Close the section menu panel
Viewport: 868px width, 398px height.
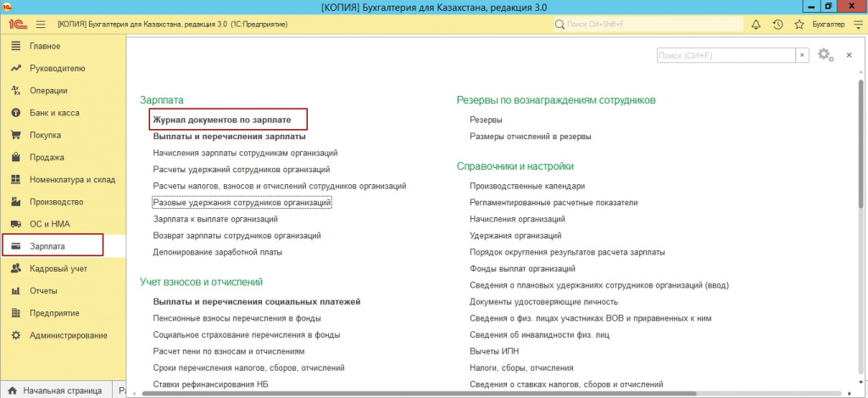click(849, 55)
